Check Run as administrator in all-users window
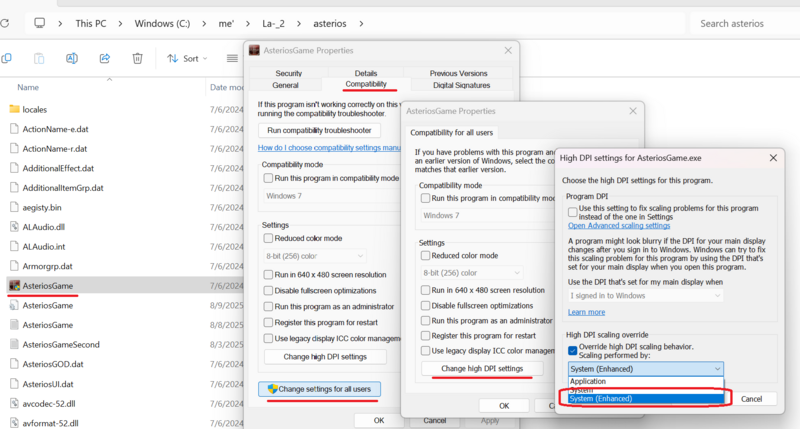This screenshot has width=800, height=429. [x=425, y=320]
